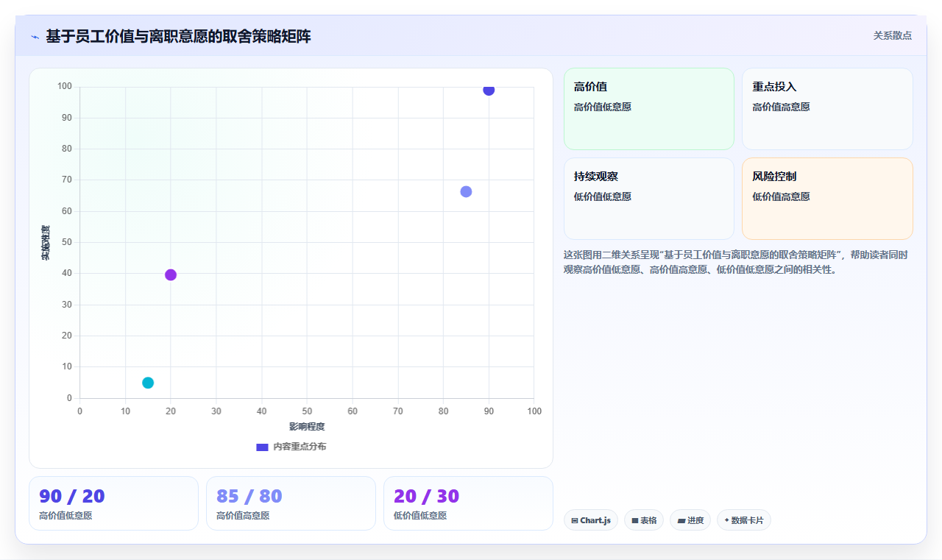Open the 持续观察 quadrant card
The width and height of the screenshot is (942, 560).
[649, 199]
